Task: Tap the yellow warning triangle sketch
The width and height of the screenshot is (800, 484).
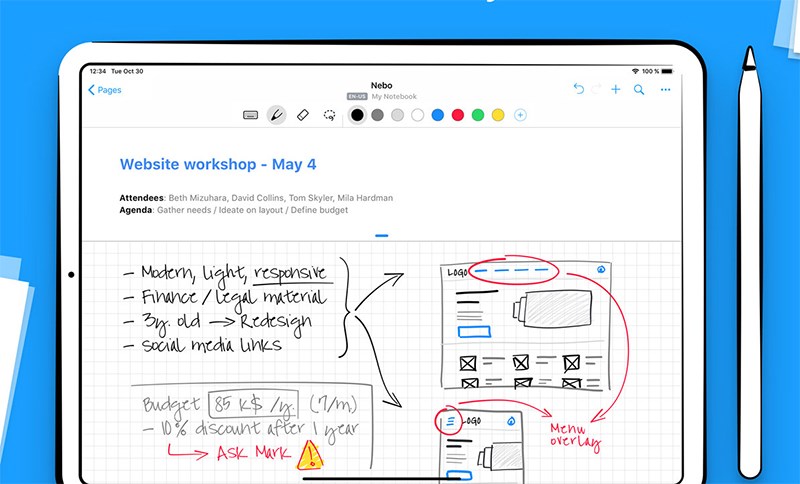Action: pyautogui.click(x=309, y=455)
